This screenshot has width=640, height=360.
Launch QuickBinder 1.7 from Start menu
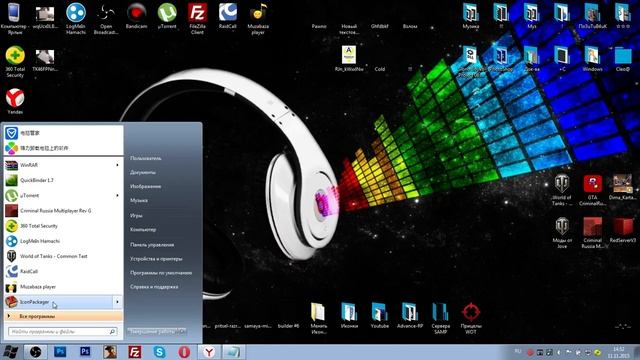click(x=63, y=180)
